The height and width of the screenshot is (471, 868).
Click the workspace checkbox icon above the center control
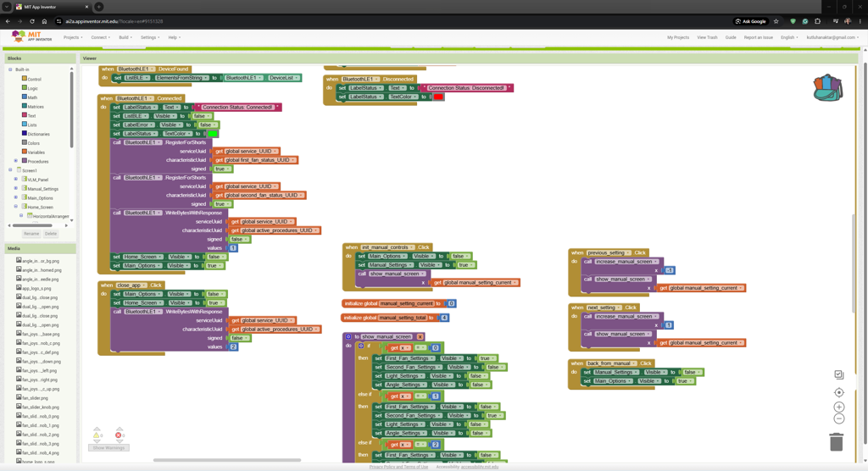[x=838, y=374]
